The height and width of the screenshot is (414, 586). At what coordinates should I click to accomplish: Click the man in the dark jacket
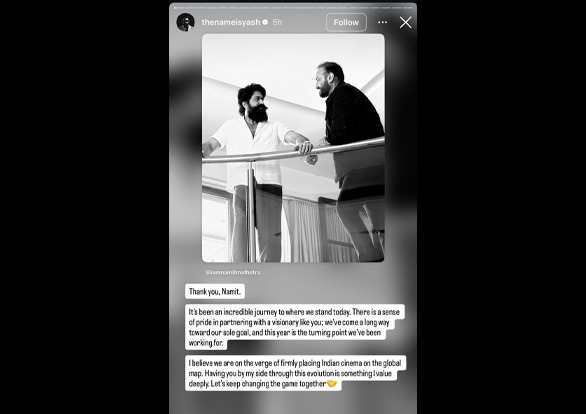tap(351, 161)
